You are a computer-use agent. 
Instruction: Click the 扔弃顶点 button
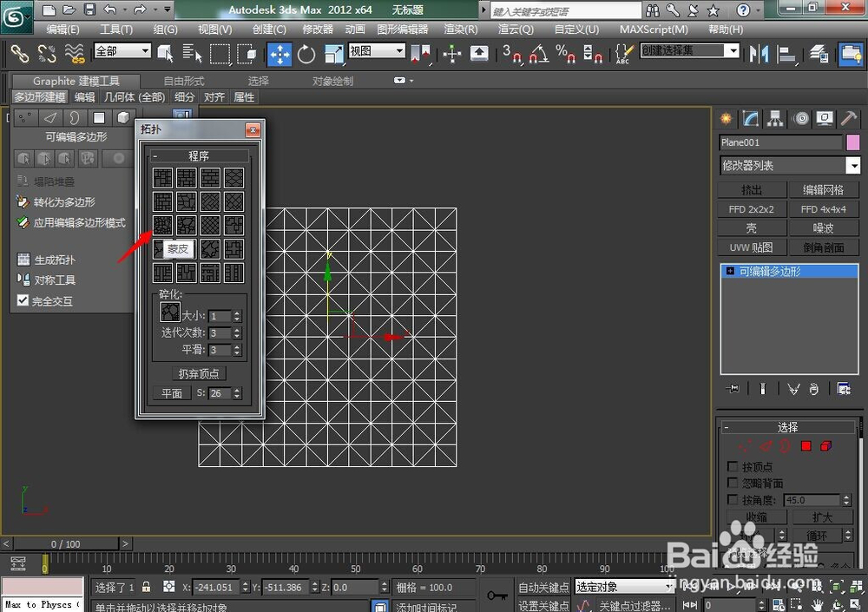pos(198,374)
